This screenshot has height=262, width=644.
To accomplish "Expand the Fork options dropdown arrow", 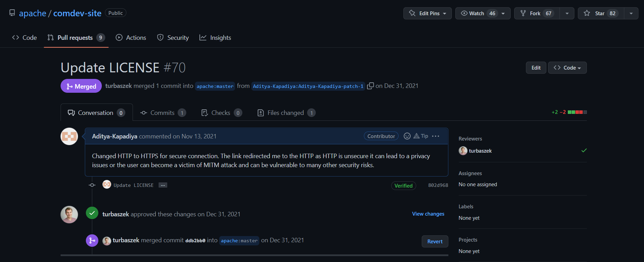I will pyautogui.click(x=567, y=13).
